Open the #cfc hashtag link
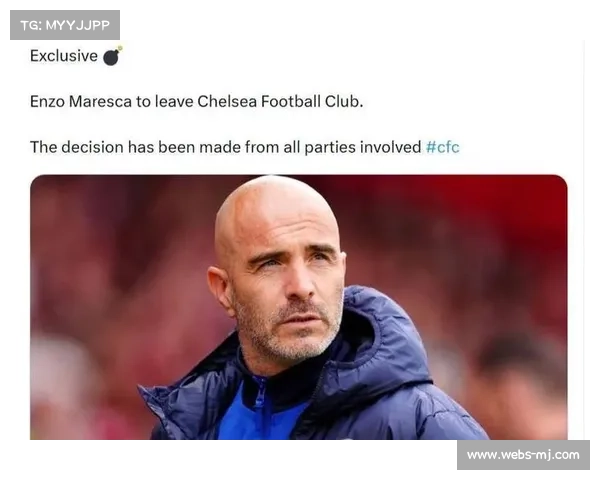 pyautogui.click(x=442, y=147)
